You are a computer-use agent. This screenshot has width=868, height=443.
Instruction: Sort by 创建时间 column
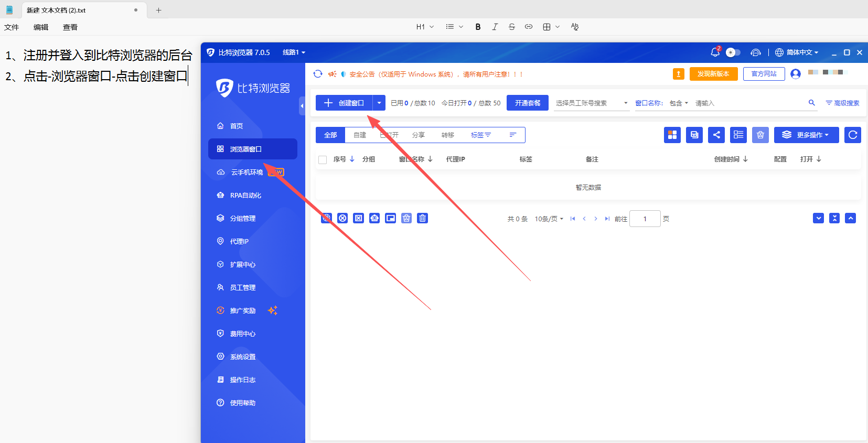(x=731, y=159)
